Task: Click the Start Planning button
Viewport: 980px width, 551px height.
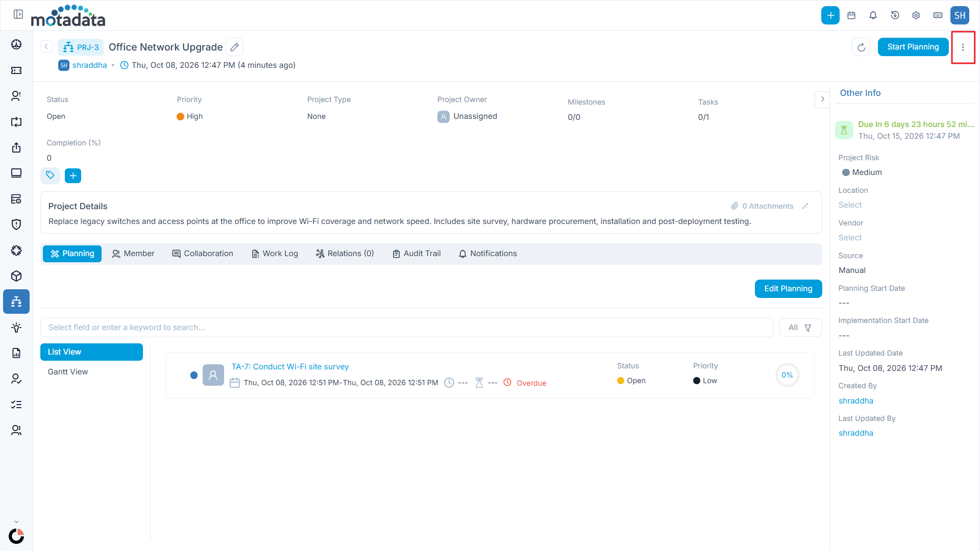Action: [913, 47]
